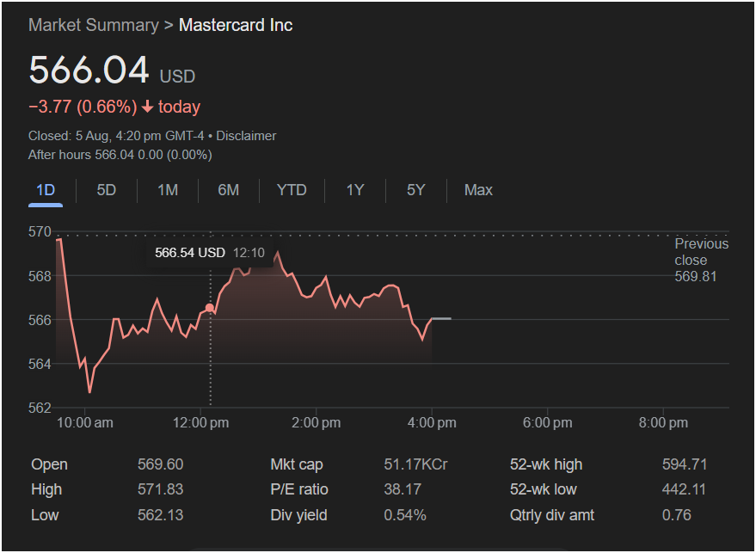756x553 pixels.
Task: Select the 1D time range tab
Action: click(46, 190)
